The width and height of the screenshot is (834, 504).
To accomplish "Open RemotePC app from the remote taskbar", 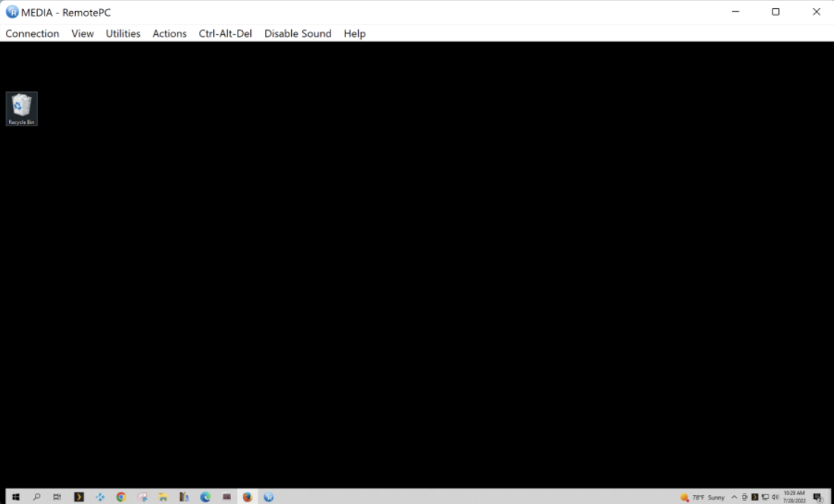I will pos(269,497).
